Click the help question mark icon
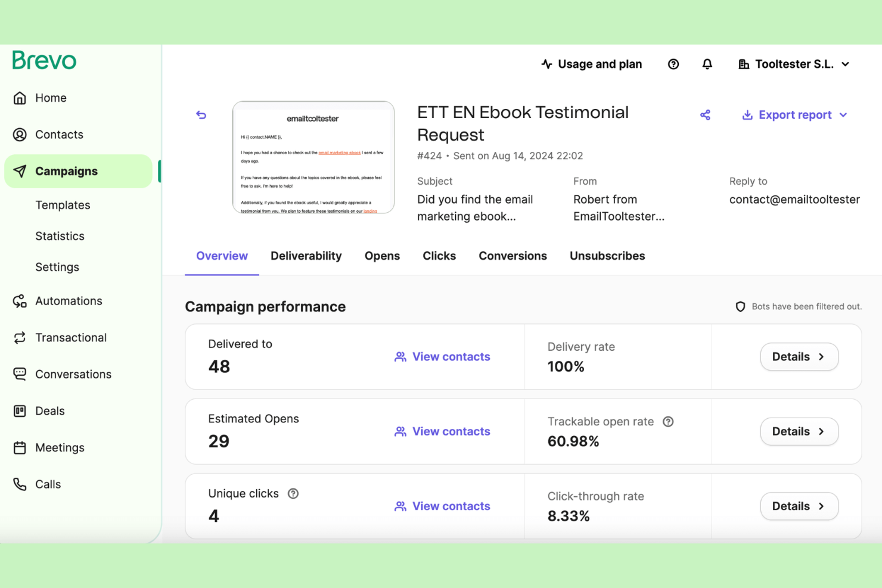The width and height of the screenshot is (882, 588). 673,64
